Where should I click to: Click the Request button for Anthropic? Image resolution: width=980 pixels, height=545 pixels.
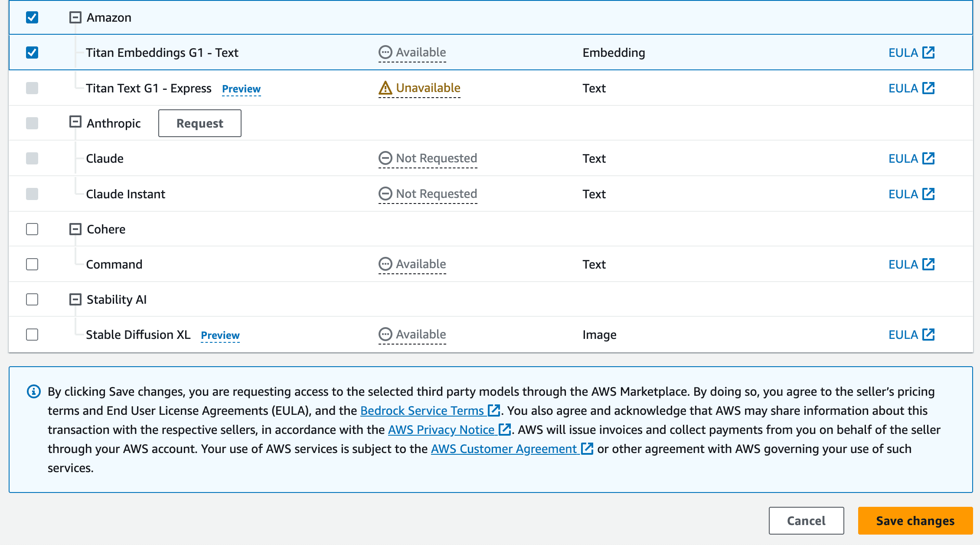click(199, 123)
